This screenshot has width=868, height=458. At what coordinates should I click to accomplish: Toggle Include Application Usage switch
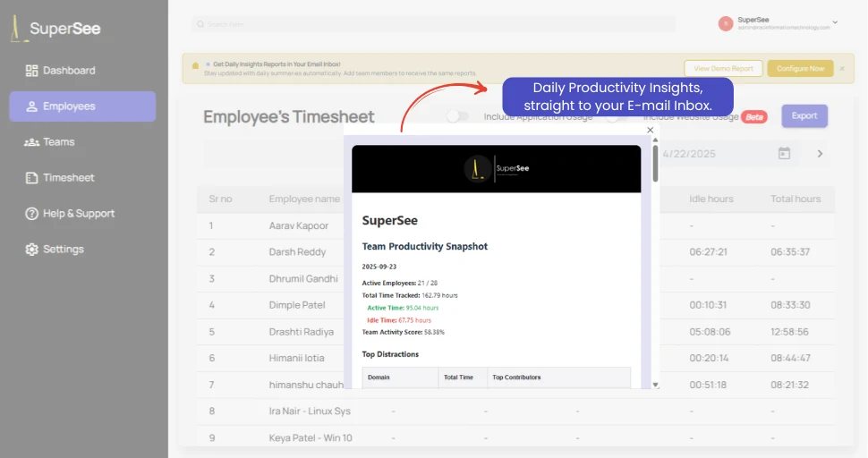(x=457, y=116)
